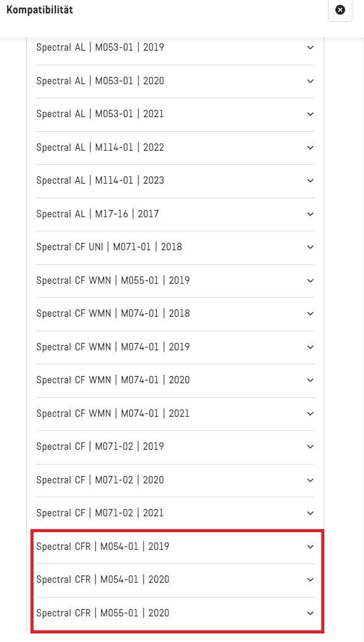Close the Kompatibilität panel
Image resolution: width=364 pixels, height=642 pixels.
point(340,10)
